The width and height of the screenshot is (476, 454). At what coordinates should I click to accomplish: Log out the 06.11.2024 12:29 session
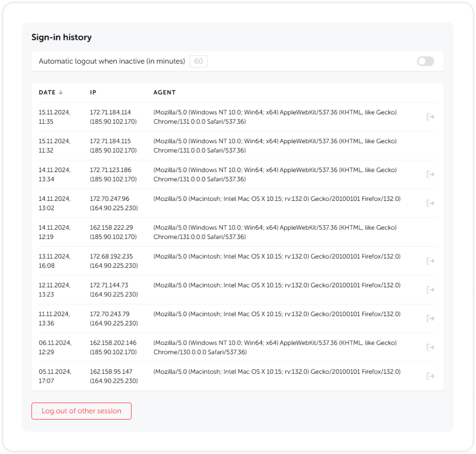point(430,347)
